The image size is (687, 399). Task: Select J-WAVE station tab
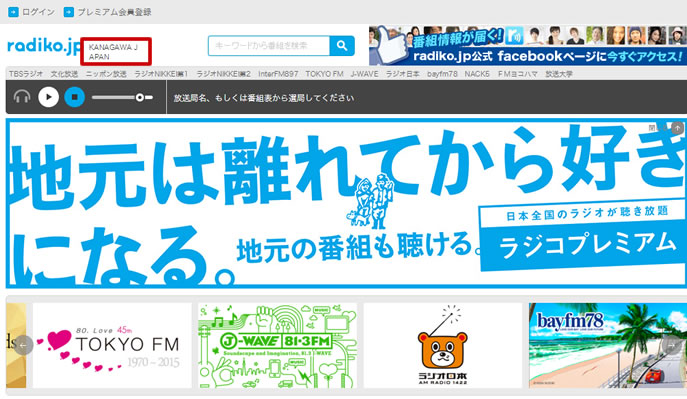pyautogui.click(x=364, y=74)
